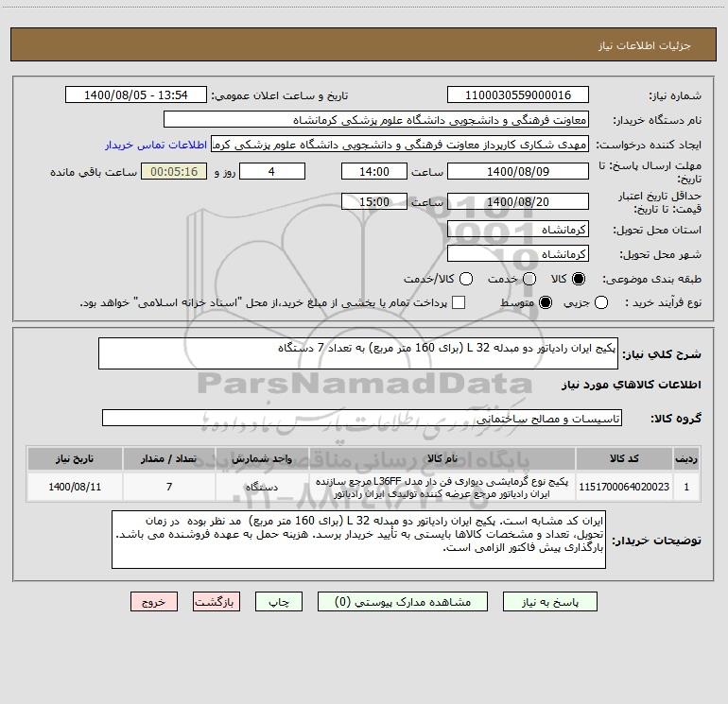Screen dimensions: 728x704
Task: Click product code cell 1151700064020023
Action: 624,487
